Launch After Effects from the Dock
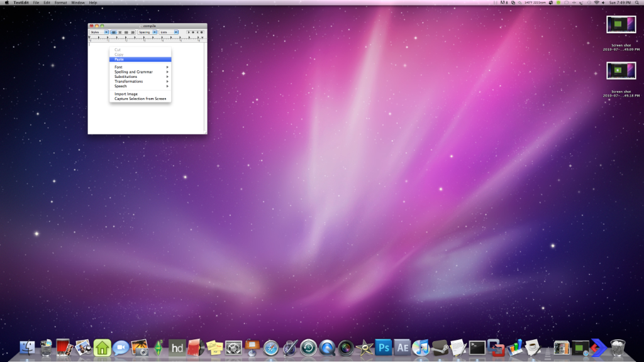The height and width of the screenshot is (362, 644). tap(402, 347)
